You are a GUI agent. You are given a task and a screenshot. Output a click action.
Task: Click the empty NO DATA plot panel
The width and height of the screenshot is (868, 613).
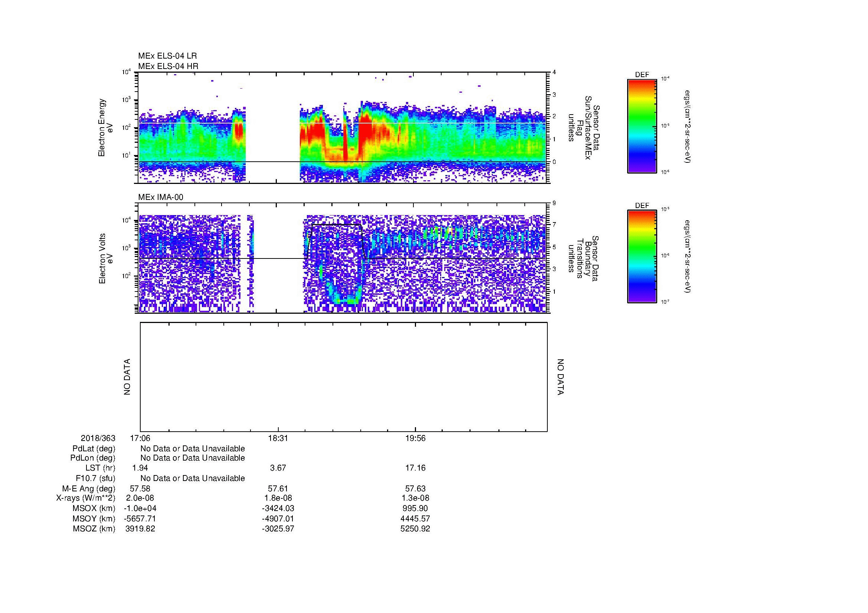point(344,377)
